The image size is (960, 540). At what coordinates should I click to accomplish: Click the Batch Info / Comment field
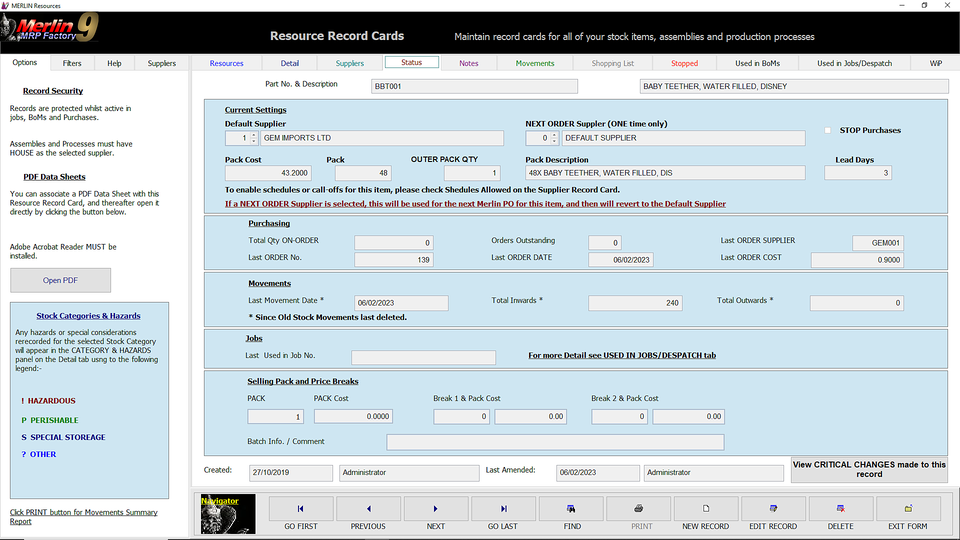click(x=555, y=442)
